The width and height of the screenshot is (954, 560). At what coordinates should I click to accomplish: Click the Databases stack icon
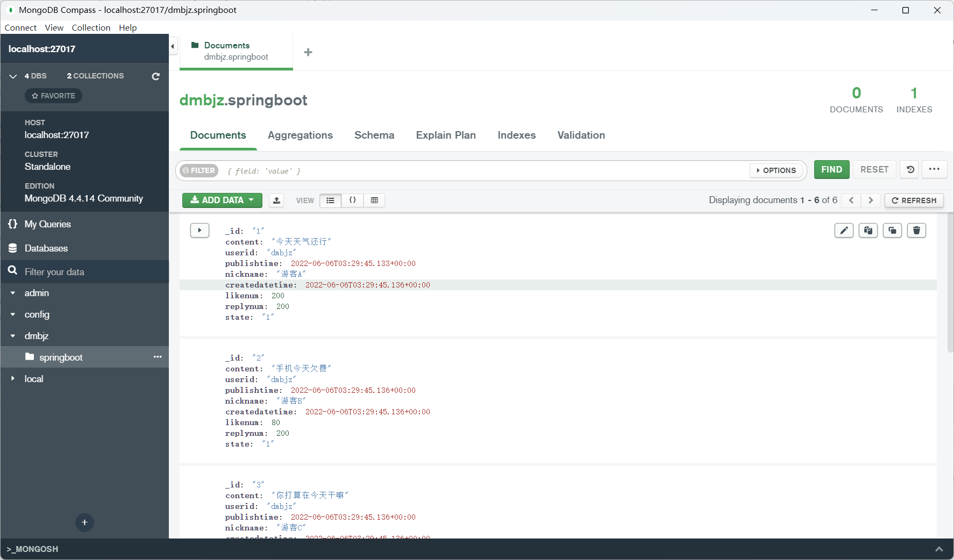[x=13, y=248]
